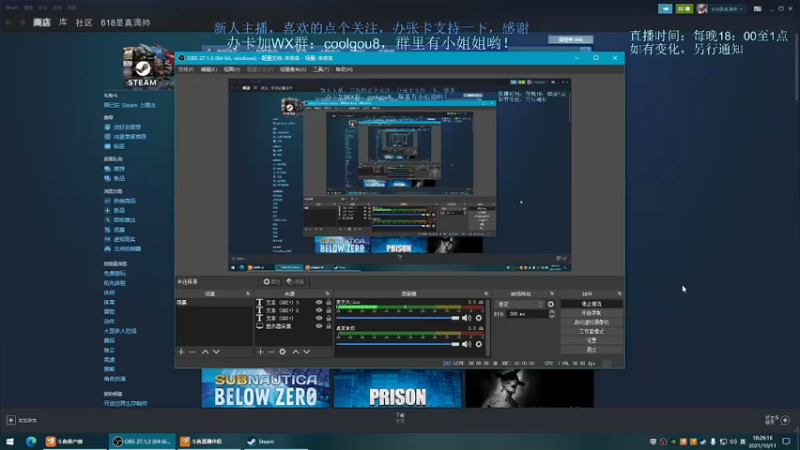
Task: Pop out the Scenes dock panel icon
Action: coord(248,294)
